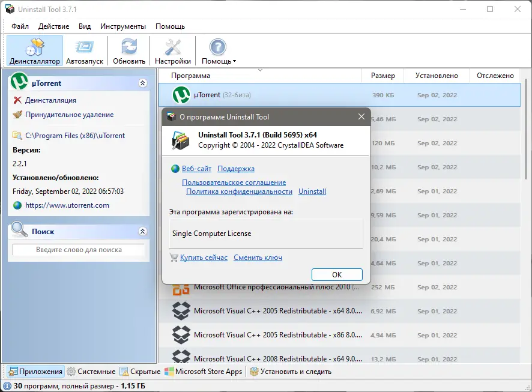
Task: Click the info icon in status bar
Action: point(7,386)
